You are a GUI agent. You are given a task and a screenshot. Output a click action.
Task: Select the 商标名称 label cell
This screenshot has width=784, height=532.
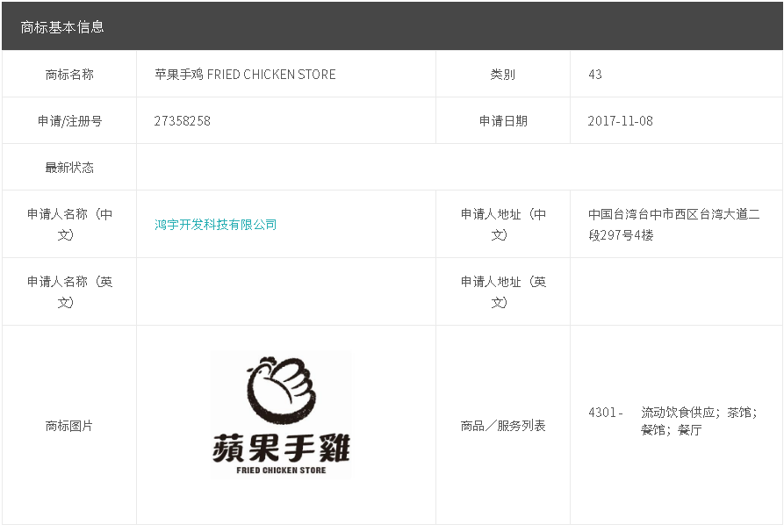(69, 75)
